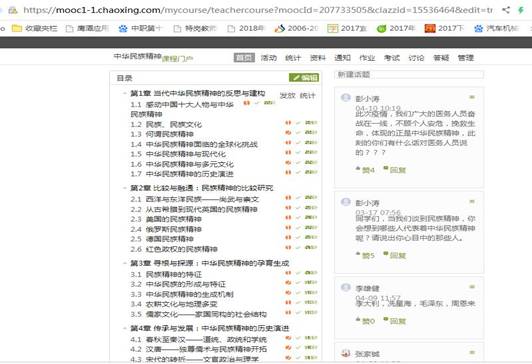532x364 pixels.
Task: Open section 1.1 感动中国十大人物与中华民族精神
Action: pyautogui.click(x=182, y=109)
